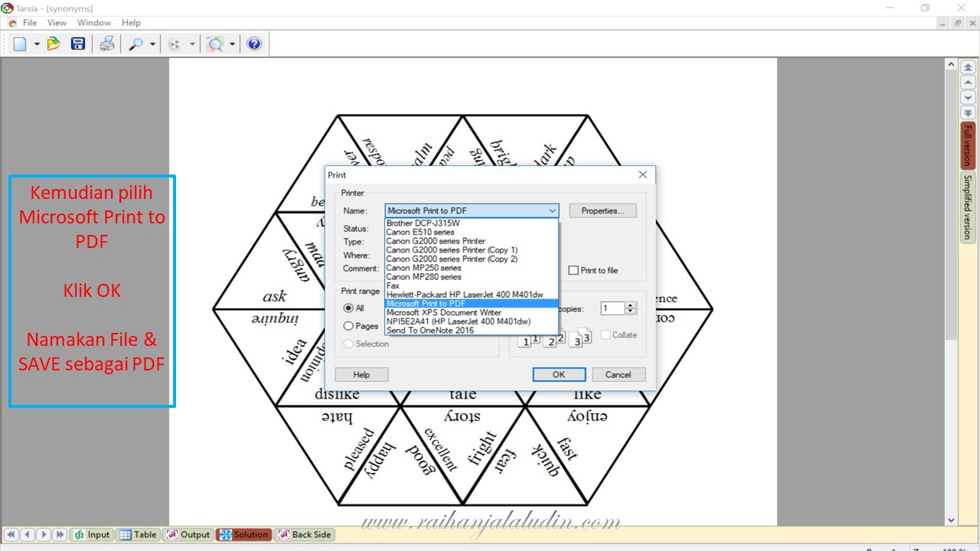
Task: Choose Brother DCP-J315W from printer list
Action: [472, 223]
